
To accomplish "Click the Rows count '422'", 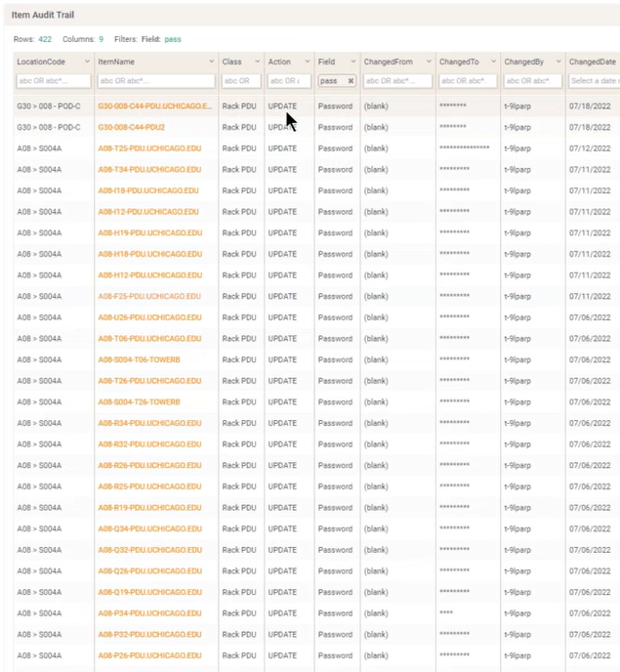I will (45, 39).
